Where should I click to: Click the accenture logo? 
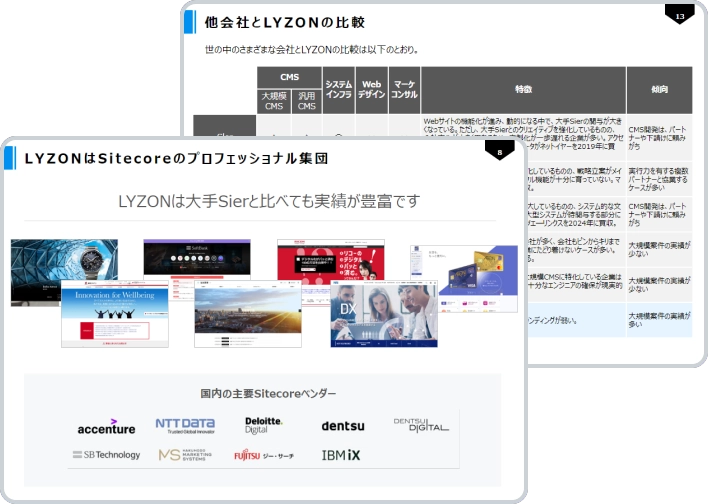(x=106, y=427)
